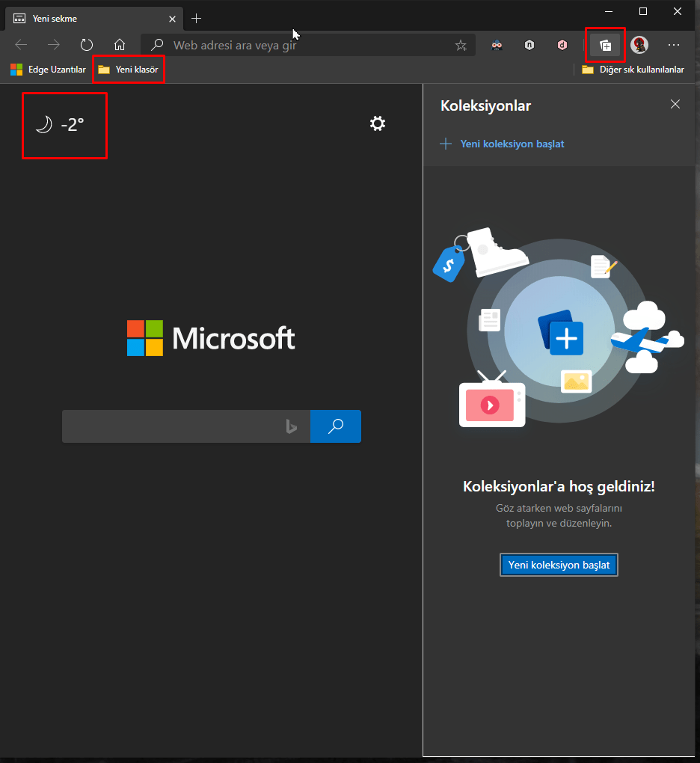Open new tab page settings gear
700x763 pixels.
click(378, 123)
